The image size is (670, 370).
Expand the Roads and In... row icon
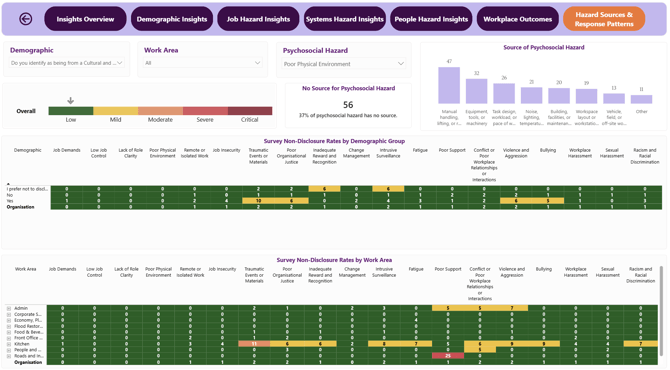[x=9, y=356]
